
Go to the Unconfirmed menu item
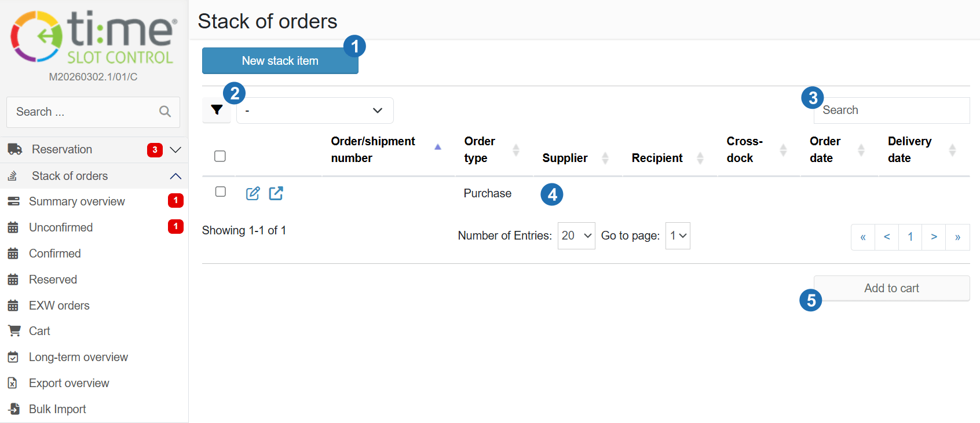[x=61, y=227]
